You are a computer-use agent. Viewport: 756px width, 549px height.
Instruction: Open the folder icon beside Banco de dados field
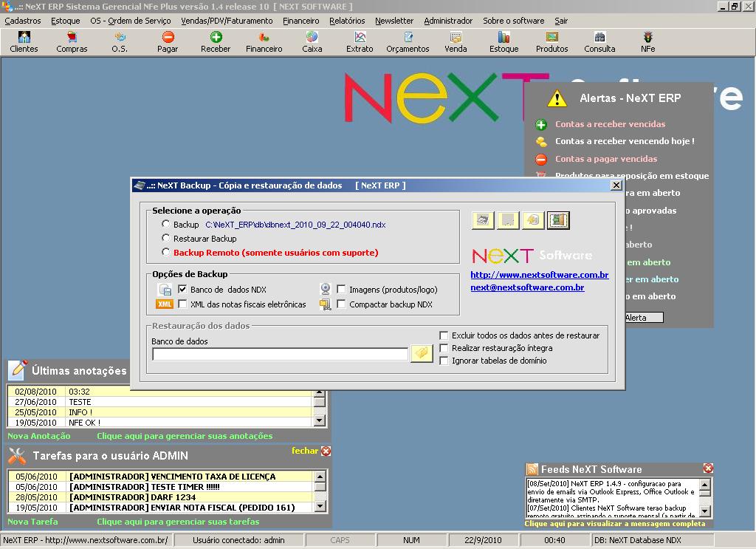coord(421,353)
